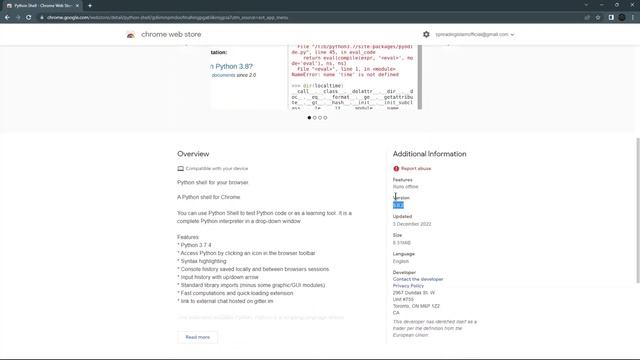Open the settings gear in web store
This screenshot has width=640, height=360.
[x=426, y=34]
